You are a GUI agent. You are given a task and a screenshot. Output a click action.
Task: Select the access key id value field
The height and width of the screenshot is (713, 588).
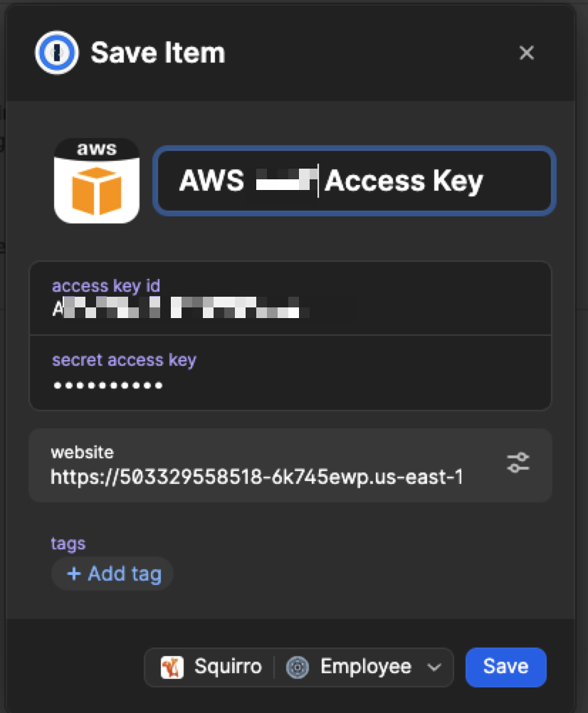point(185,309)
